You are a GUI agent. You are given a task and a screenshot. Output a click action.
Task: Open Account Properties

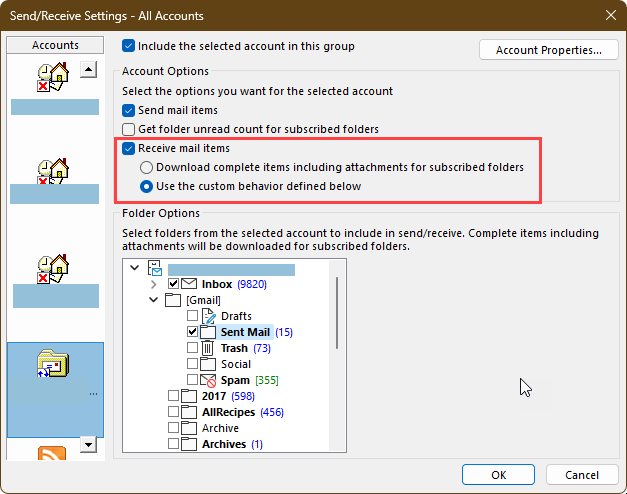[x=549, y=50]
